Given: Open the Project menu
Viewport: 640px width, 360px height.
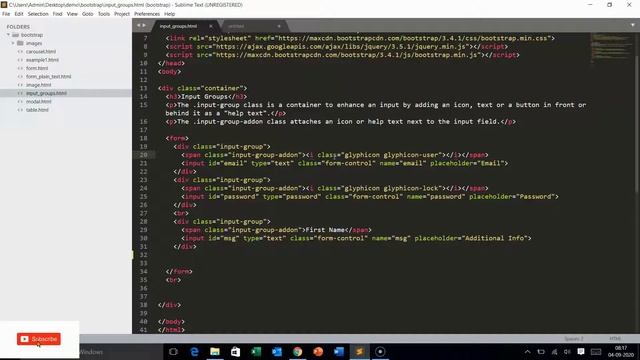Looking at the screenshot, I should coord(122,14).
